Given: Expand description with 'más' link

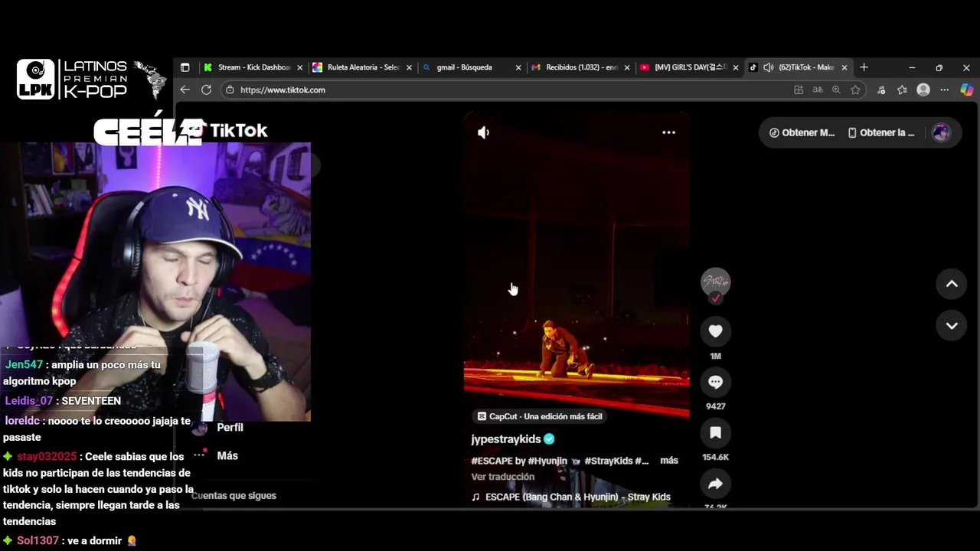Looking at the screenshot, I should click(669, 461).
